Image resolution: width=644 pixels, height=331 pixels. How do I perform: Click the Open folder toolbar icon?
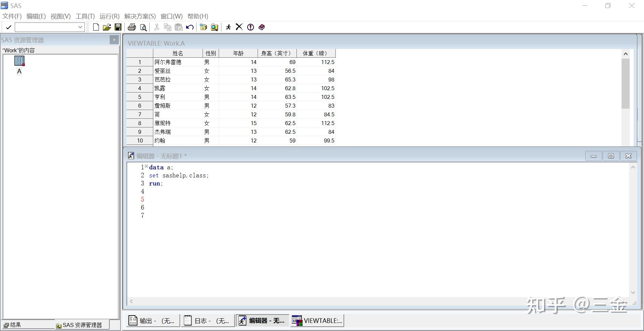107,27
